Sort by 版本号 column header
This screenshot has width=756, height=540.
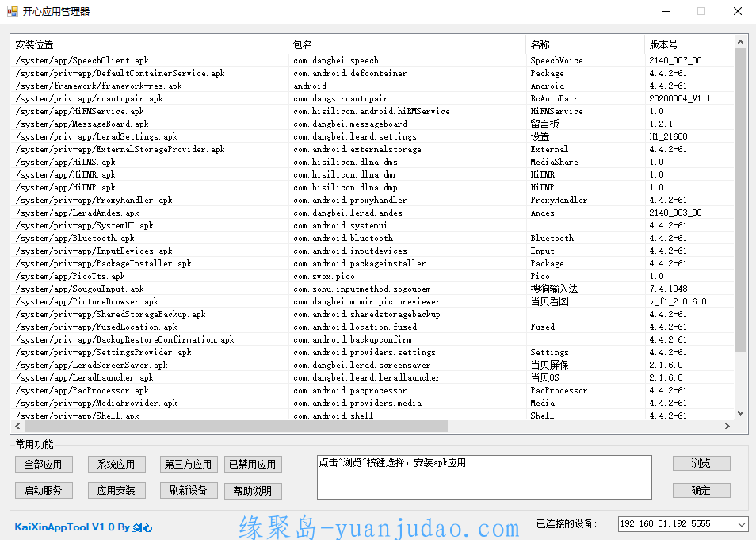[689, 44]
